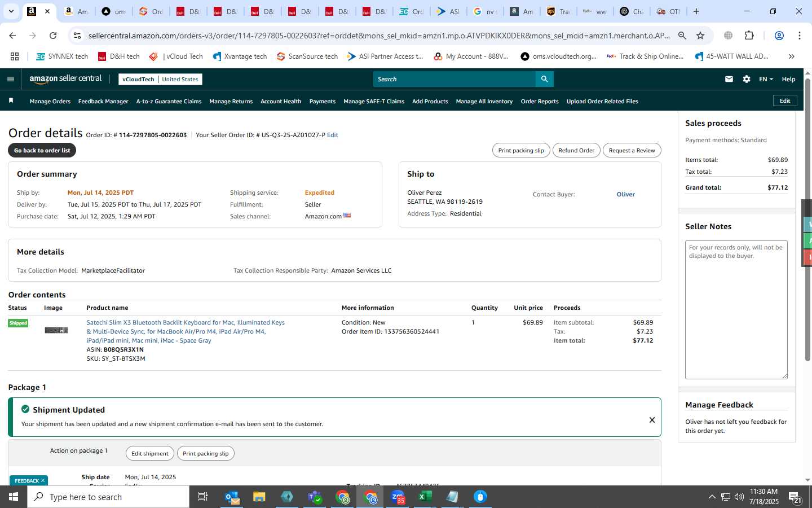812x508 pixels.
Task: Edit the Seller Order ID link
Action: pyautogui.click(x=333, y=135)
